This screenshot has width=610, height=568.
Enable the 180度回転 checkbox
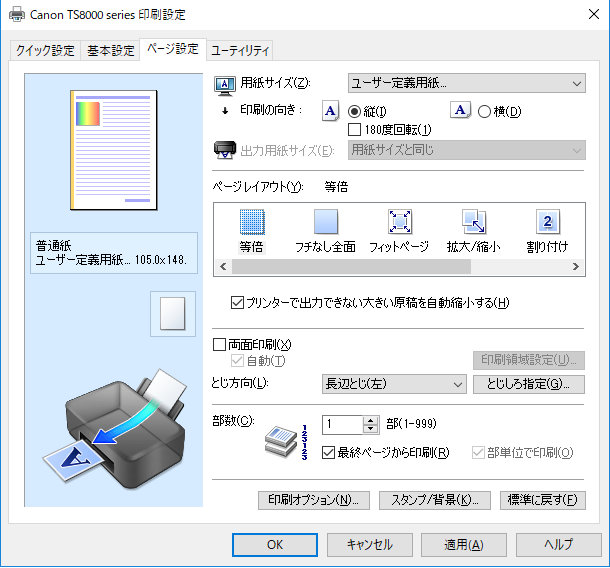click(354, 130)
